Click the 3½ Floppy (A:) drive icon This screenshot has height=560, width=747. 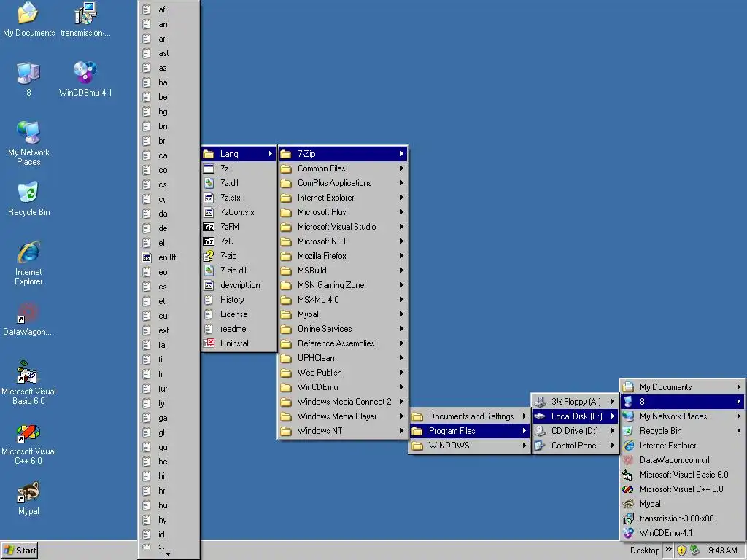pyautogui.click(x=540, y=402)
